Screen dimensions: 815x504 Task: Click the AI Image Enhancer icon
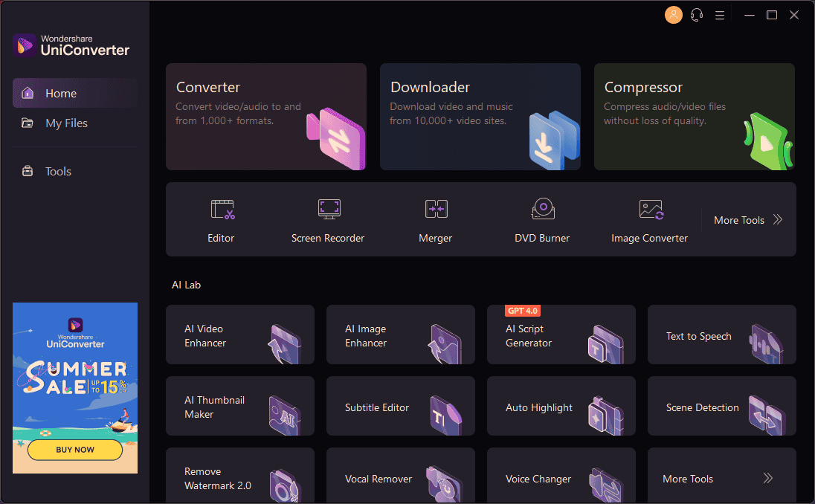(445, 344)
